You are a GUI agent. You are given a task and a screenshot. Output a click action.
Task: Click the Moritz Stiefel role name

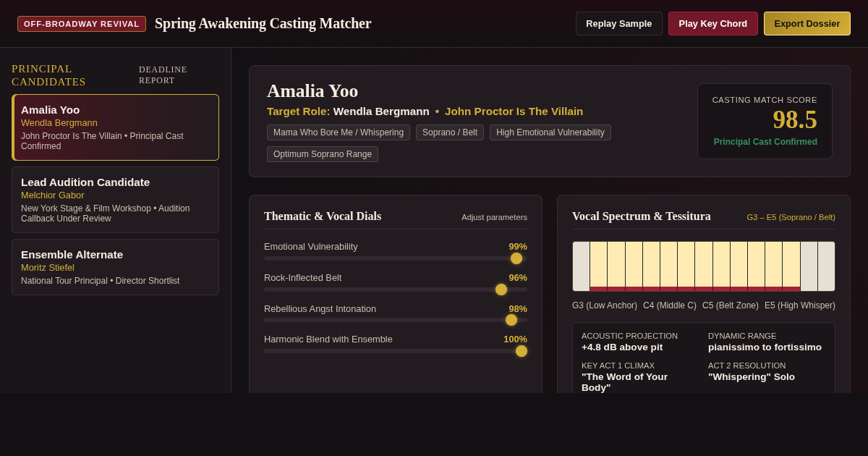[x=48, y=268]
